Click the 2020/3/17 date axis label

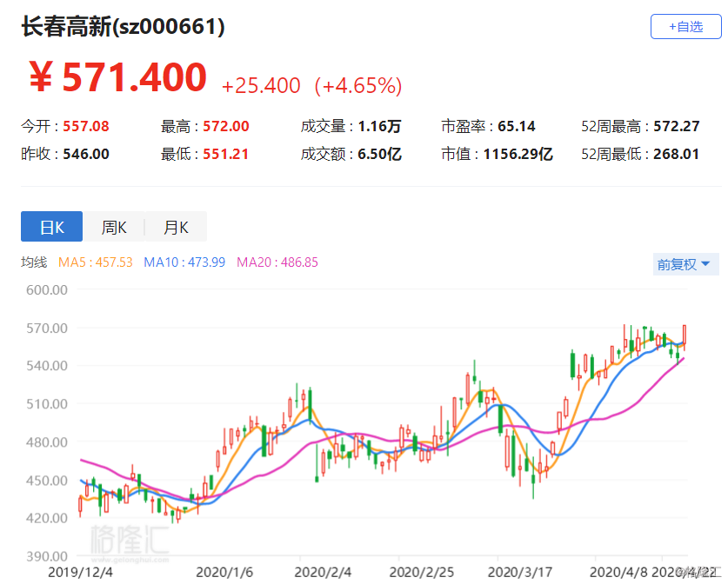pos(520,573)
